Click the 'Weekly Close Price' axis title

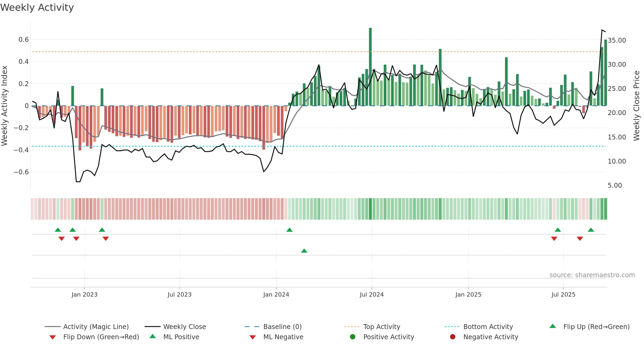click(x=636, y=106)
